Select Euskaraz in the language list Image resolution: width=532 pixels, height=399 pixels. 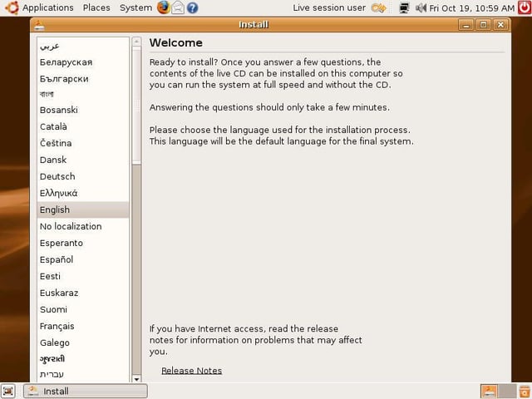coord(83,293)
